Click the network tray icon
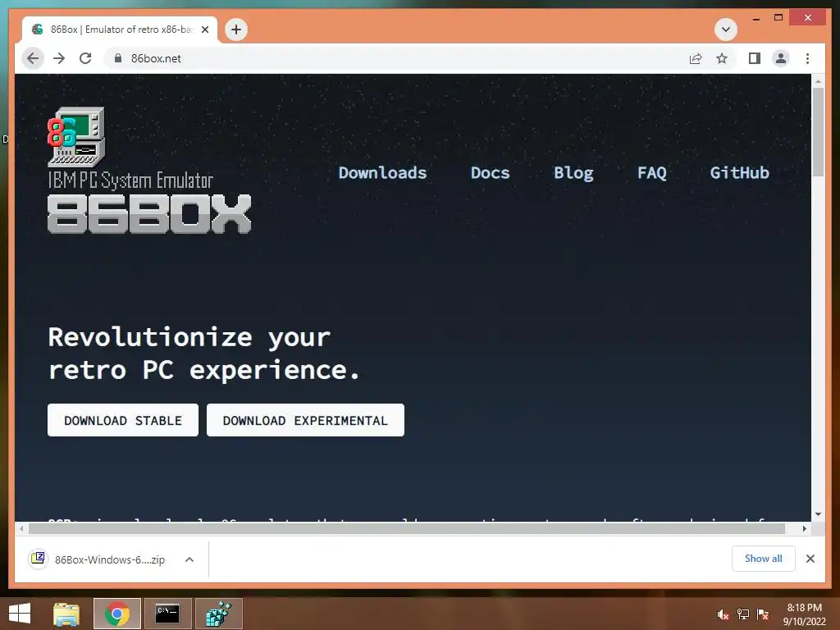 [x=743, y=614]
